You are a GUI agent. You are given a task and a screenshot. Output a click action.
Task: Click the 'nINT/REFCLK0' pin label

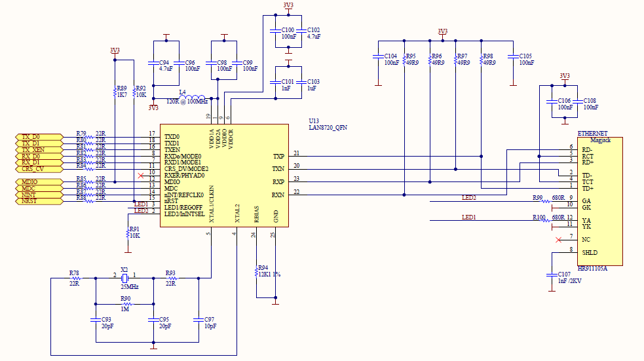(183, 195)
